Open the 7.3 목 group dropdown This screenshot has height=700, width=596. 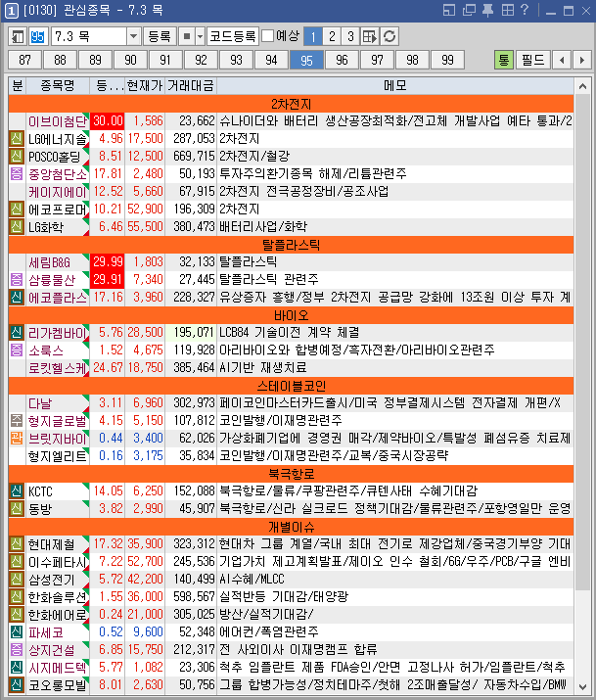133,36
